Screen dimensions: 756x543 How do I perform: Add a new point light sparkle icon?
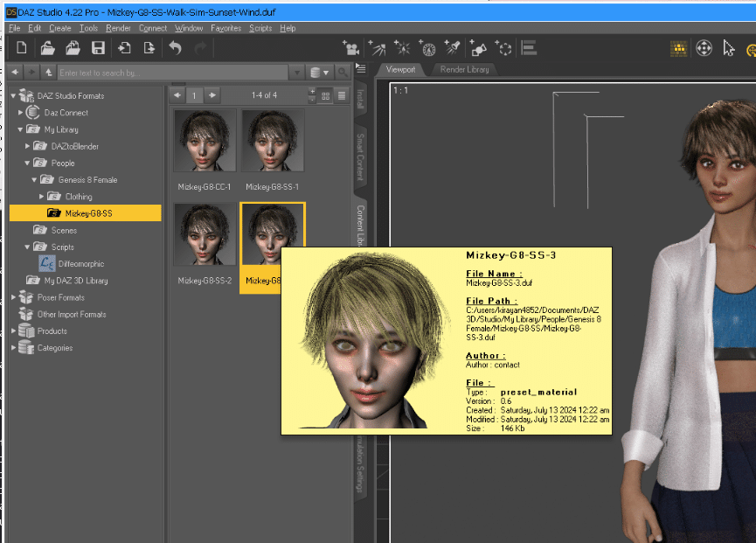tap(402, 48)
